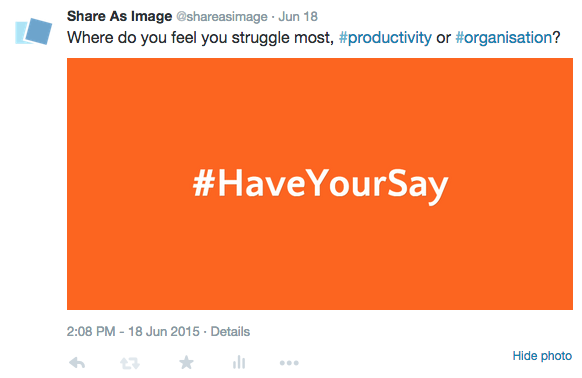Image resolution: width=582 pixels, height=378 pixels.
Task: Open the Jun 18 date permalink
Action: pos(298,17)
